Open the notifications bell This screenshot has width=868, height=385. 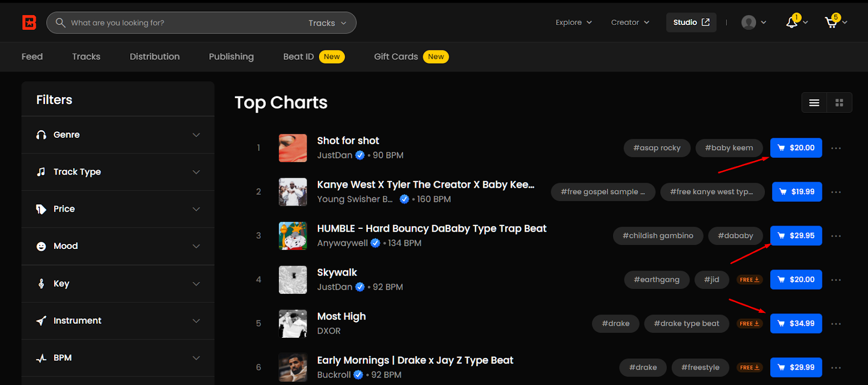point(792,22)
